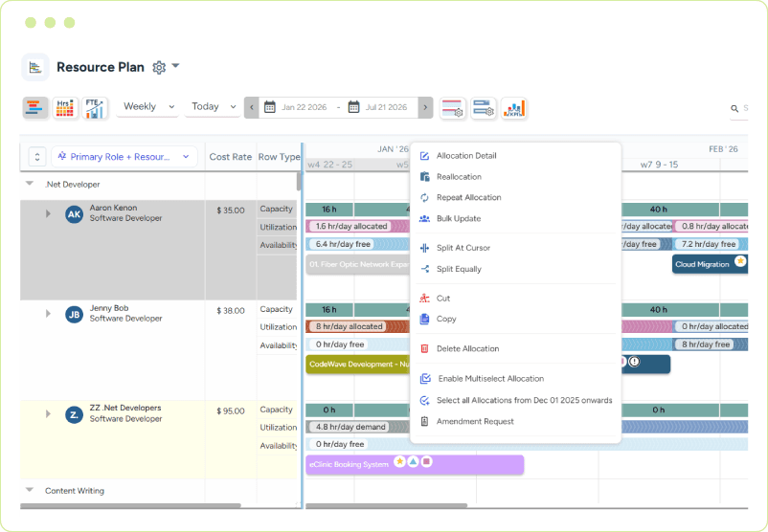
Task: Open the Primary Role + Resource grouping dropdown
Action: [x=124, y=157]
